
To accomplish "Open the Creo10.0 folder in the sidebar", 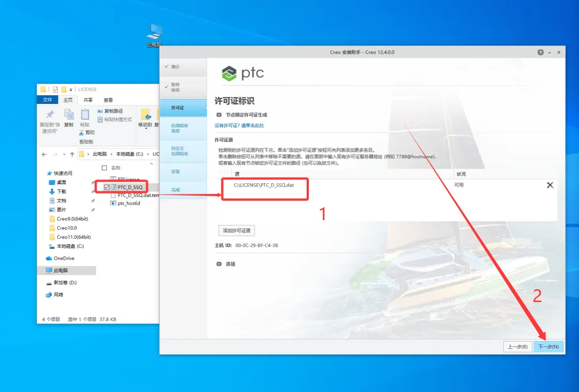I will click(x=67, y=228).
